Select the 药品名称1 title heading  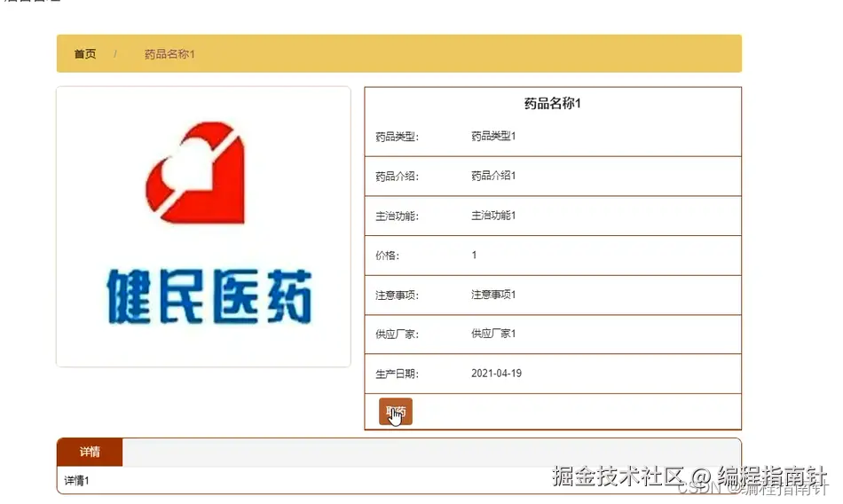click(553, 103)
